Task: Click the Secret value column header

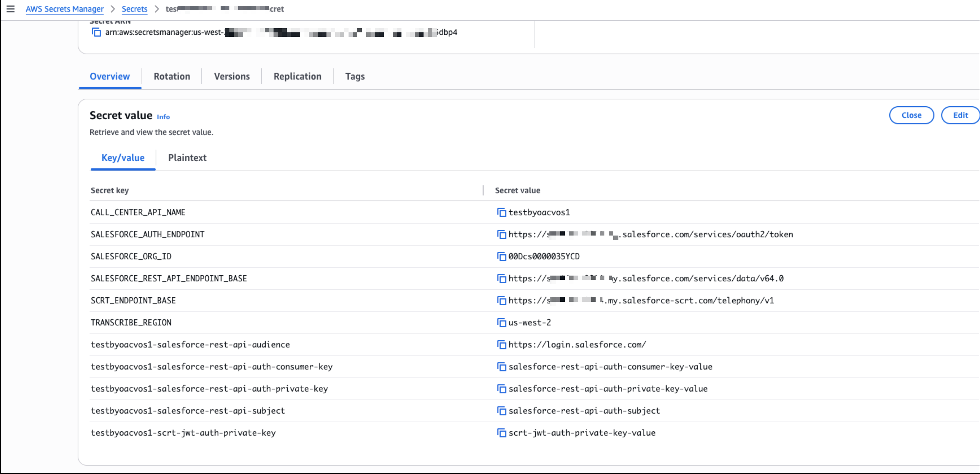Action: 517,190
